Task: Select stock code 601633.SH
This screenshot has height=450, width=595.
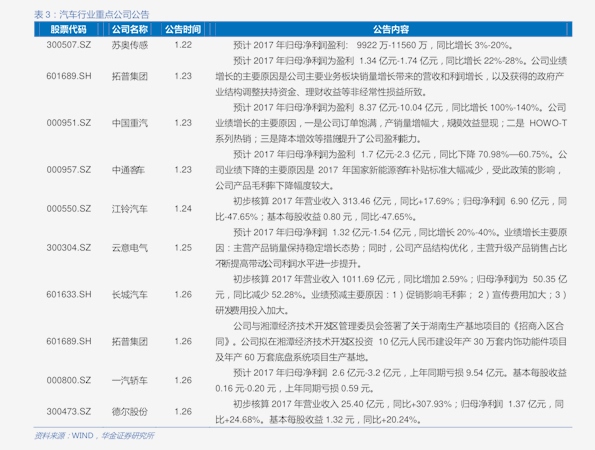Action: point(69,294)
